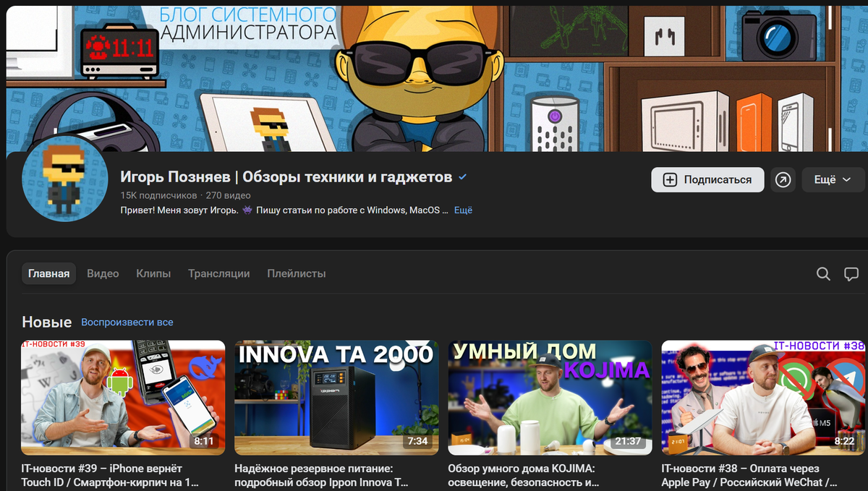Click the Воспроизвести все link
This screenshot has height=491, width=868.
coord(127,322)
